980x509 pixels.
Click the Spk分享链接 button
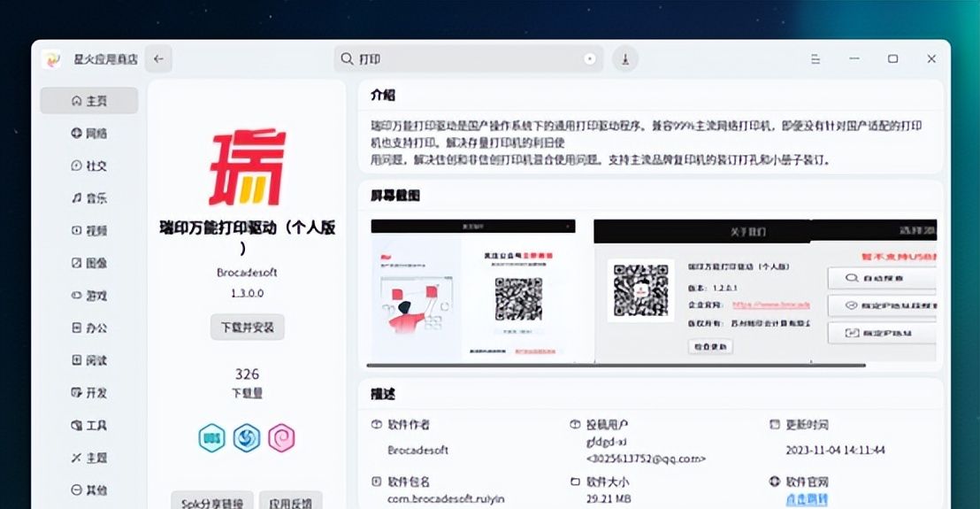(x=212, y=502)
